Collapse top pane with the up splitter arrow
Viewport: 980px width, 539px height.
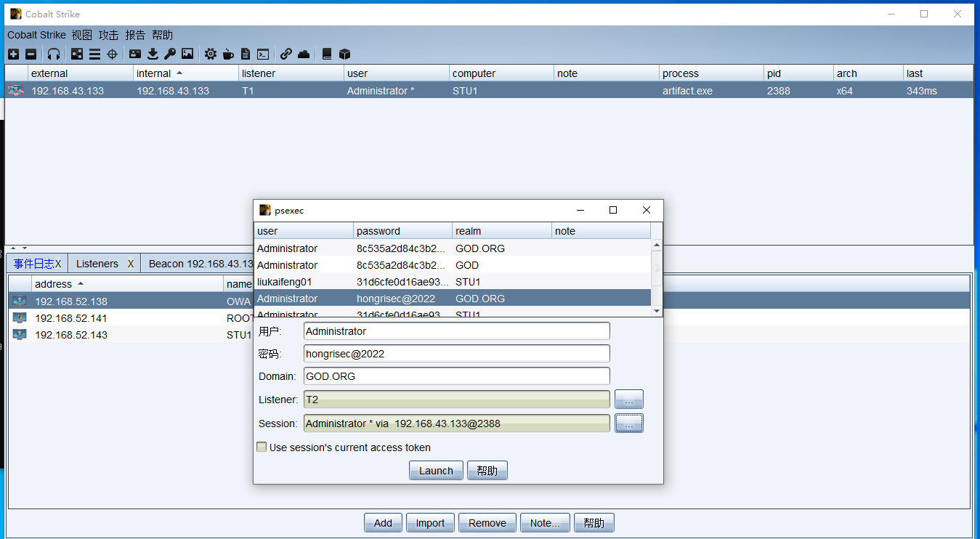coord(12,248)
